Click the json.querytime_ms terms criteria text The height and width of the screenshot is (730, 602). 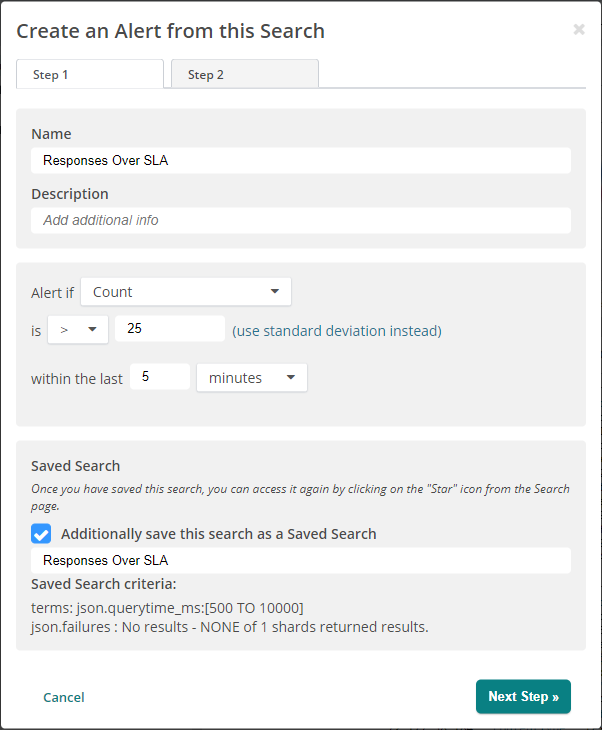[x=167, y=608]
